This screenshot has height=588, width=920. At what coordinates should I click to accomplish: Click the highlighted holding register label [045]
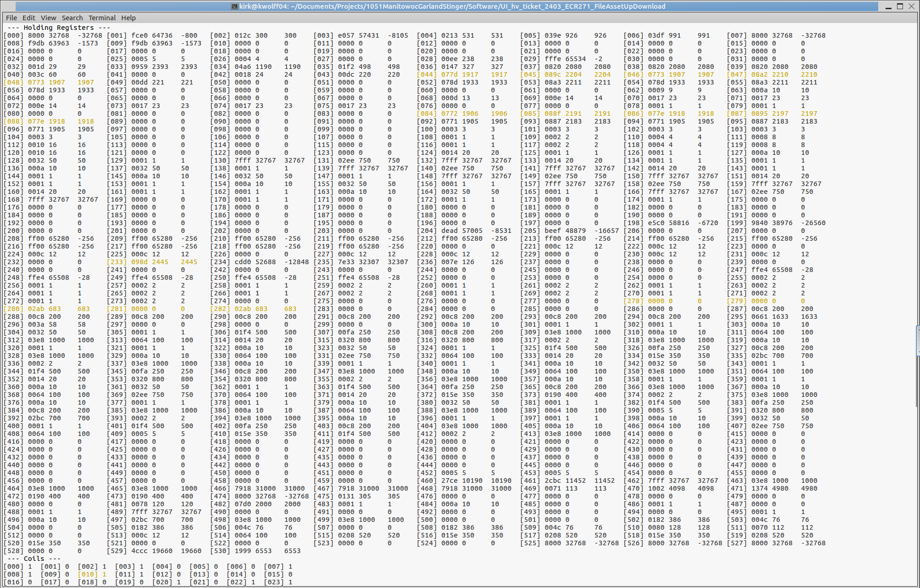pyautogui.click(x=530, y=74)
